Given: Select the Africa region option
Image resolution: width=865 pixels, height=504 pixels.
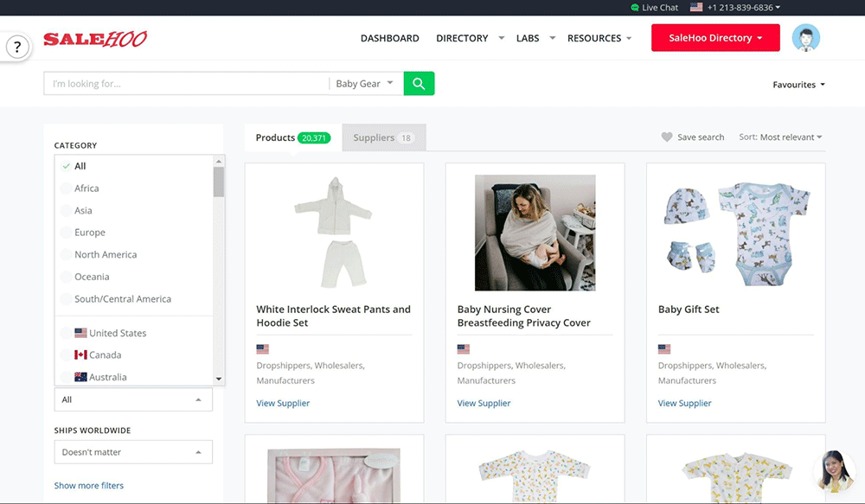Looking at the screenshot, I should [86, 188].
